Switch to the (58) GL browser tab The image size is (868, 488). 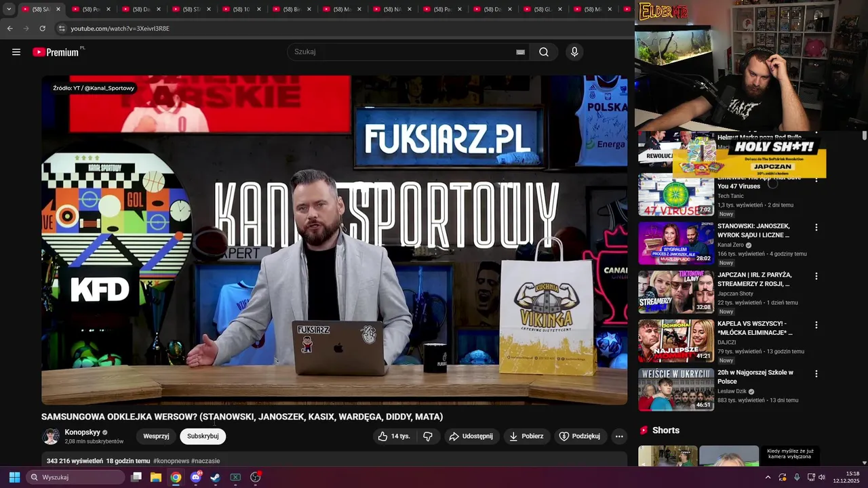coord(543,9)
